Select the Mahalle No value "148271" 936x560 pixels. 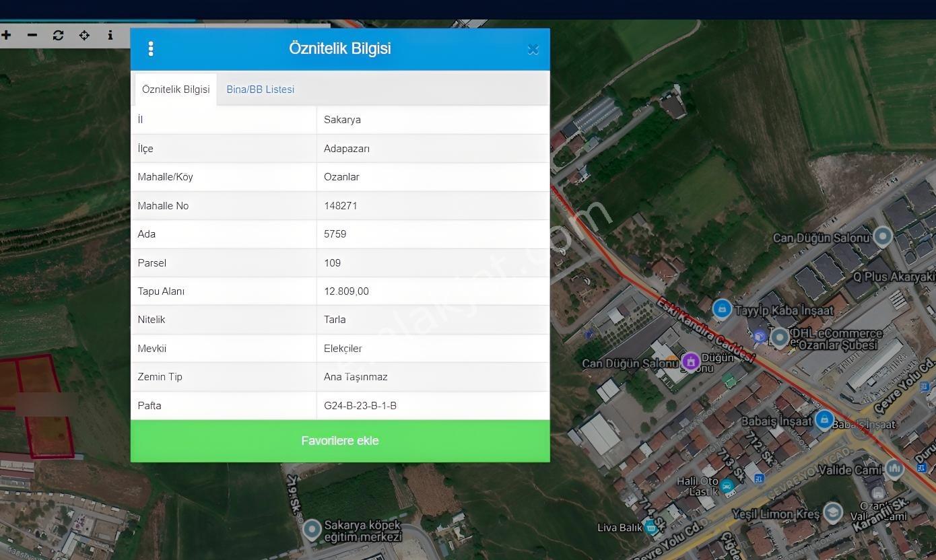coord(341,206)
